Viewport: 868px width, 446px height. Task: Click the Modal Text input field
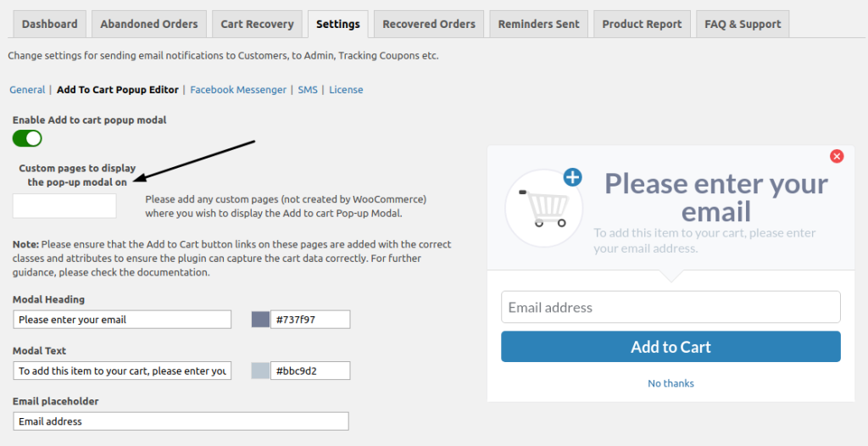click(x=122, y=371)
